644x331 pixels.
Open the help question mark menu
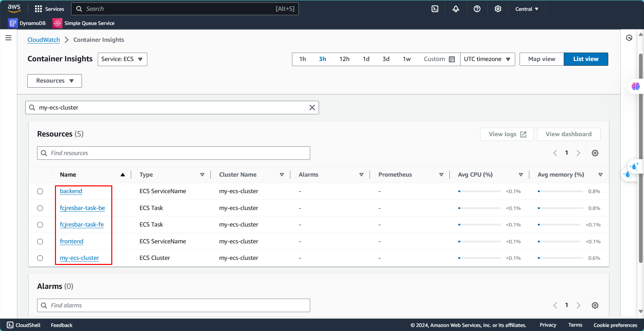click(477, 9)
